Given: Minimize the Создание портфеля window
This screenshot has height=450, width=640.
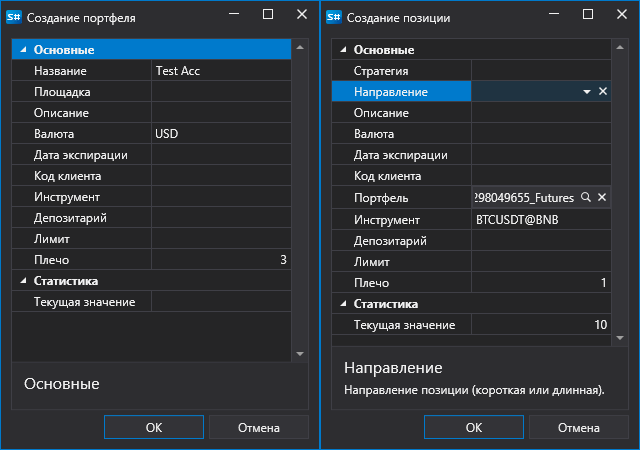Looking at the screenshot, I should (234, 14).
